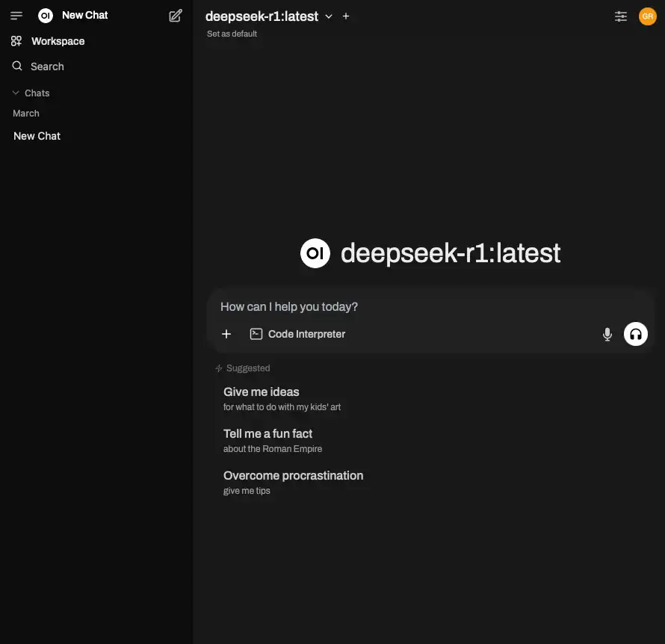Open the GR user profile avatar
665x644 pixels.
pyautogui.click(x=648, y=16)
